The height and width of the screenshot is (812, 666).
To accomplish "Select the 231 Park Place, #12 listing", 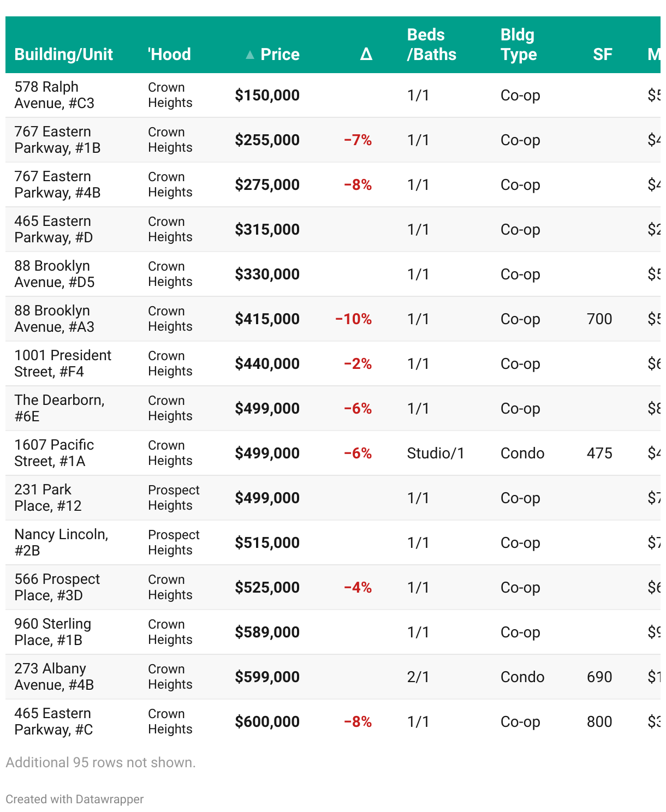I will (48, 498).
